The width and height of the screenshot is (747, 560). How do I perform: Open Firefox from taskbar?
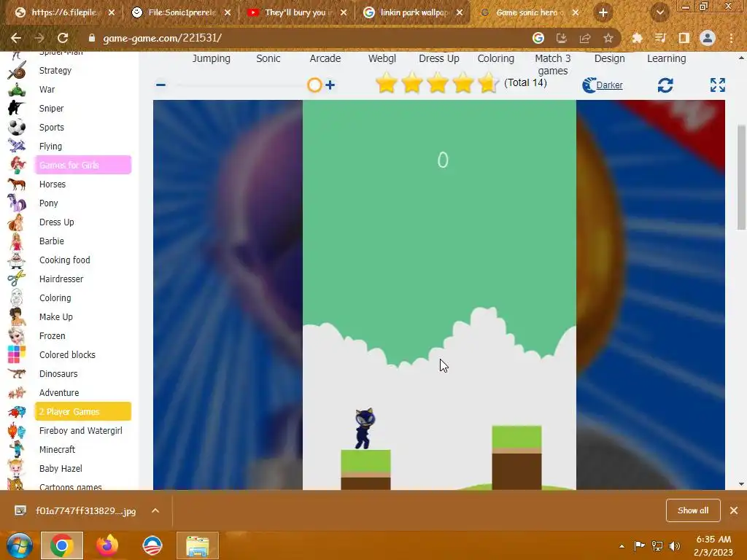(x=107, y=545)
